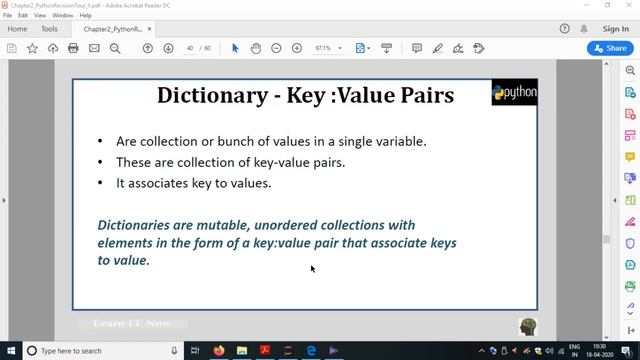Screen dimensions: 640x360
Task: Open Export PDF tool in right pane
Action: tap(630, 92)
